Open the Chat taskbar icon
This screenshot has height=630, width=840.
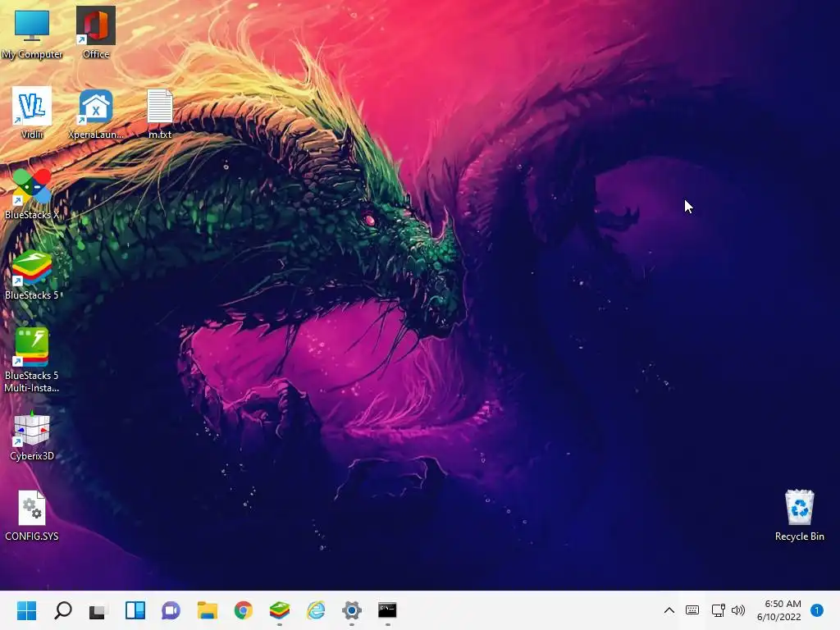click(x=171, y=610)
